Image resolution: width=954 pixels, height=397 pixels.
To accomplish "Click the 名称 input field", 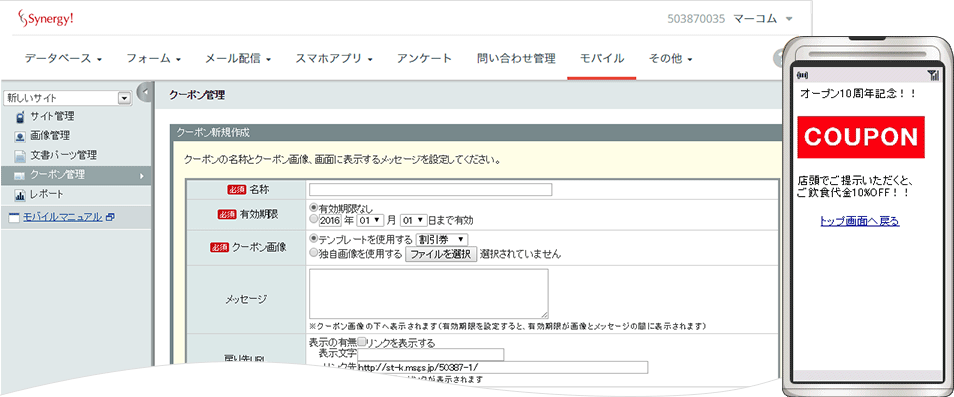I will (431, 190).
